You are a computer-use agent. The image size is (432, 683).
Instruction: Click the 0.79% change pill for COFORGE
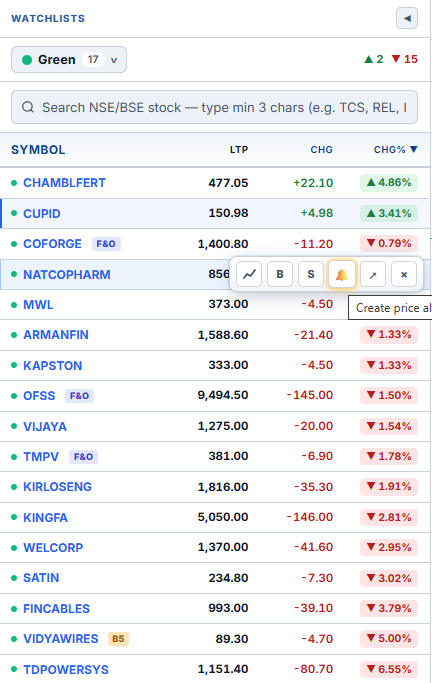coord(389,243)
